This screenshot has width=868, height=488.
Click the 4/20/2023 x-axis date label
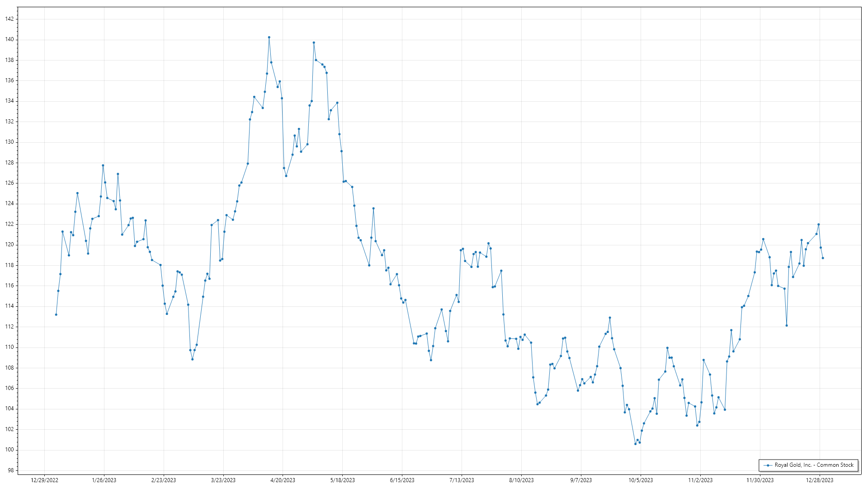283,480
